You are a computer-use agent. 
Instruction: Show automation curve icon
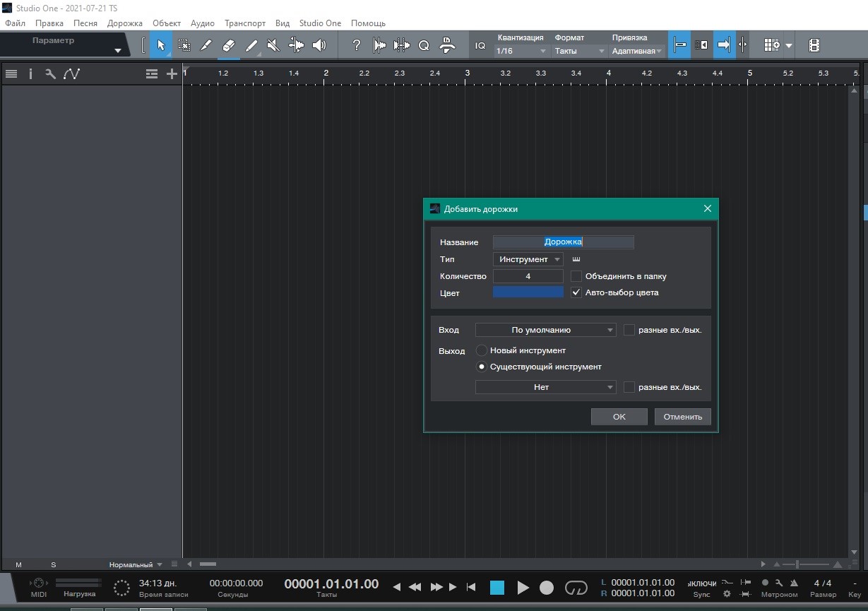(71, 73)
